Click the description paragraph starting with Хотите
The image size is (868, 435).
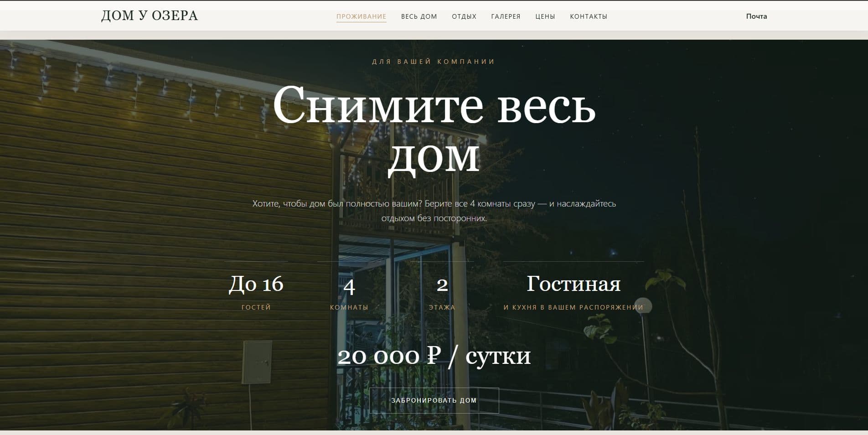434,211
